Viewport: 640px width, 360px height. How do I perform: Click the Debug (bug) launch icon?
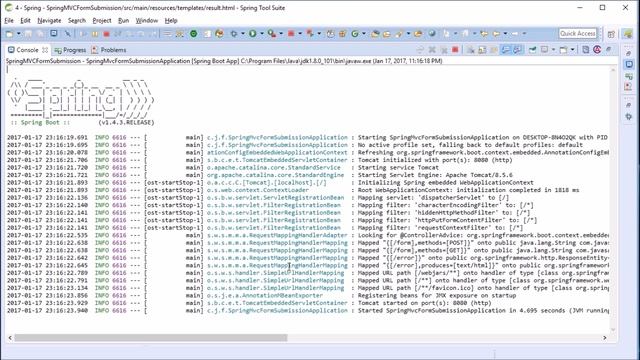(234, 34)
